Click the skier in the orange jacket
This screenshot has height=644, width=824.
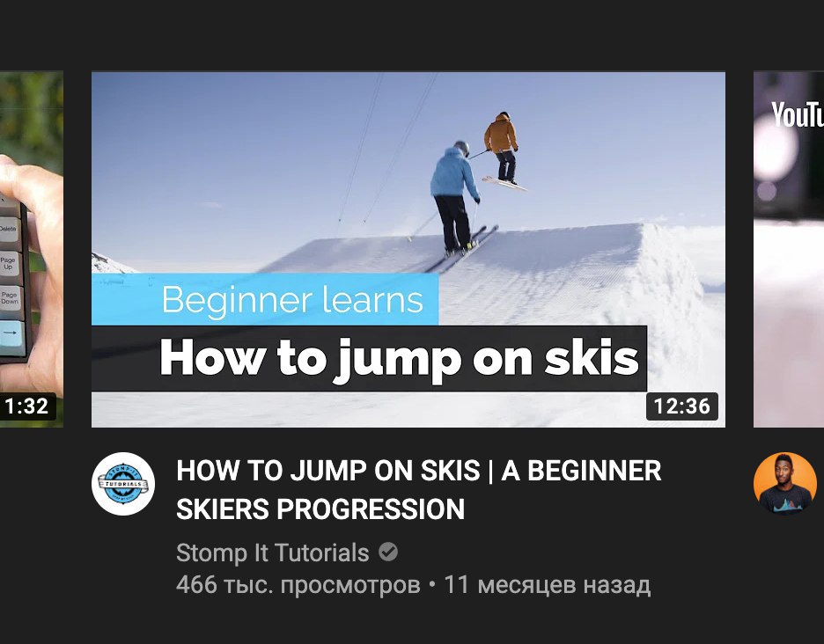tap(502, 148)
